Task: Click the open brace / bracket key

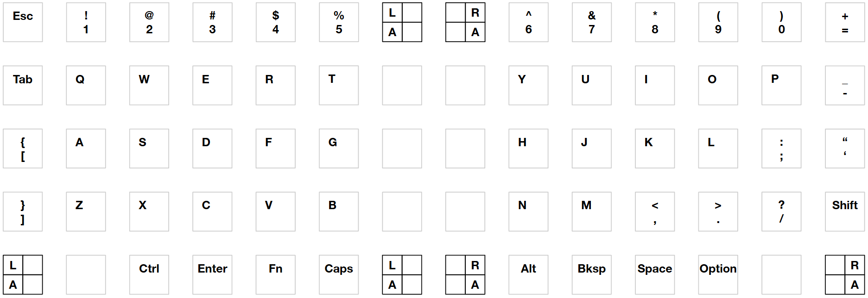Action: [x=23, y=149]
